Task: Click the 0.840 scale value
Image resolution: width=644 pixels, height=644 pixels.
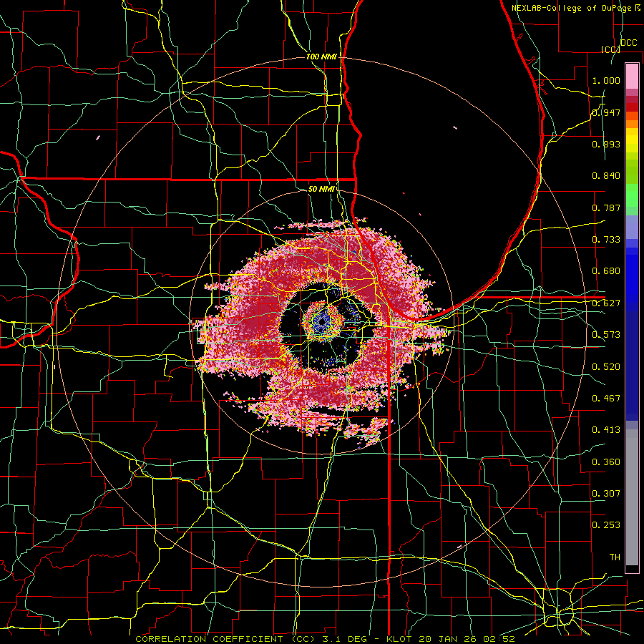Action: coord(606,176)
